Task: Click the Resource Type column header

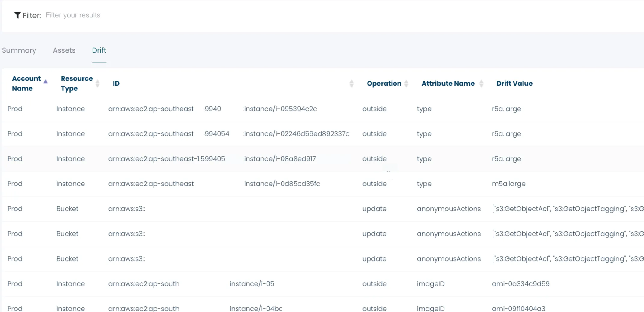Action: (x=77, y=83)
